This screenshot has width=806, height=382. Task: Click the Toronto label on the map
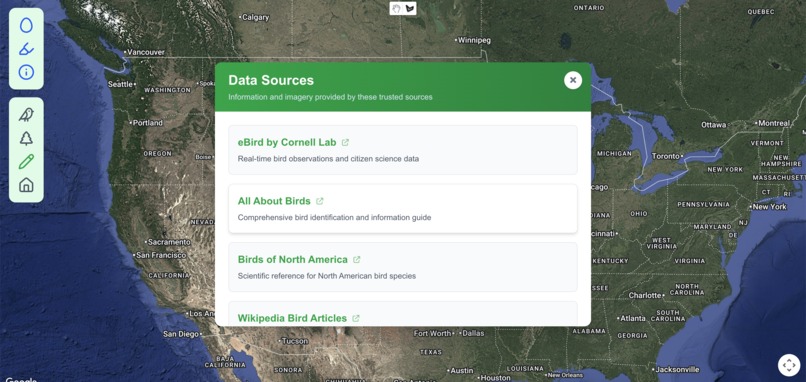667,156
